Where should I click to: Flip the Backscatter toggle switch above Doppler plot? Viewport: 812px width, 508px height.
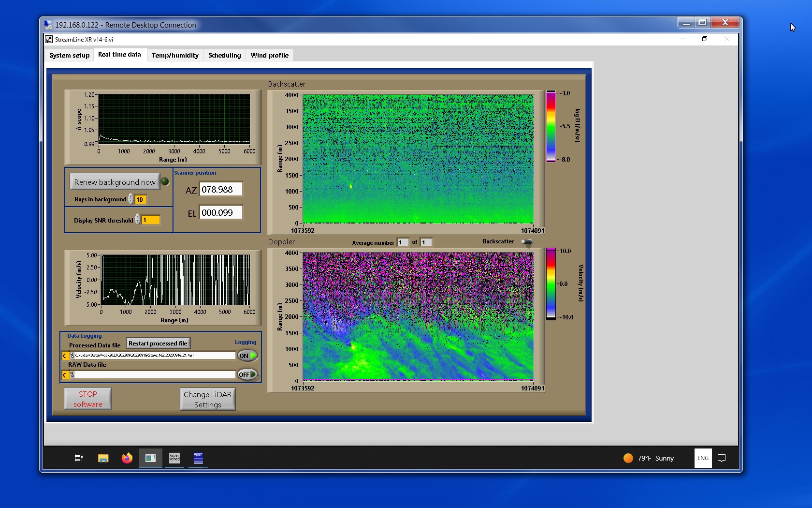click(x=527, y=242)
